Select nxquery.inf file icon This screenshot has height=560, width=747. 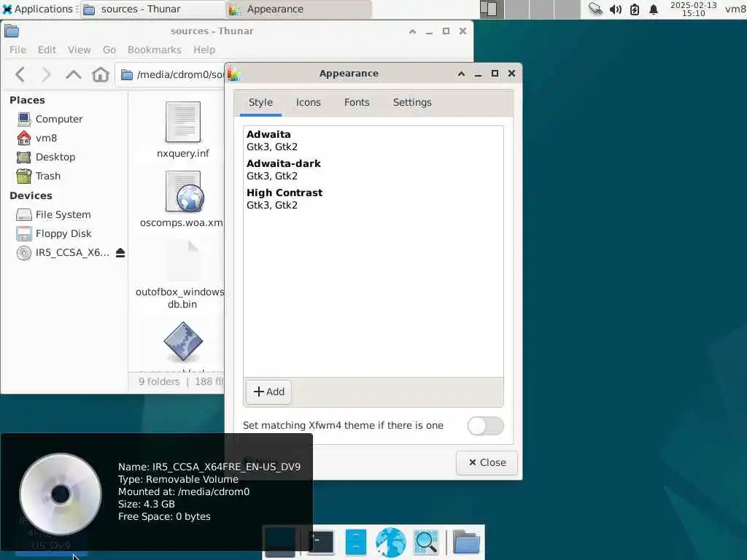183,122
